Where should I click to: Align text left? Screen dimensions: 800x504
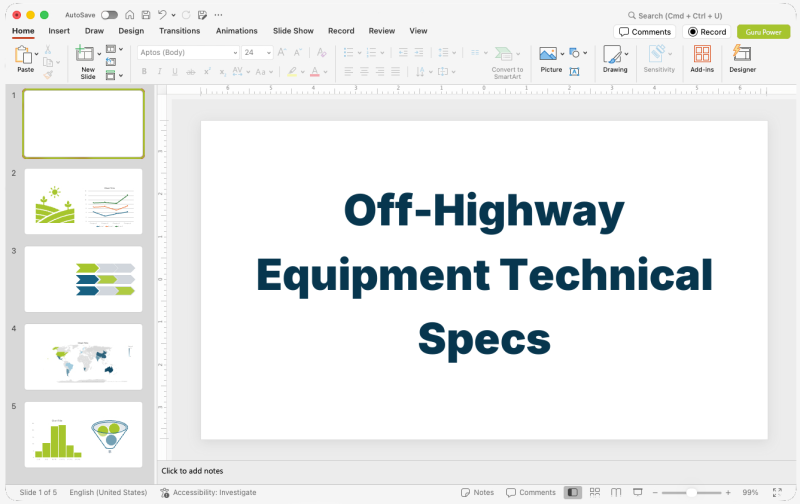pyautogui.click(x=348, y=71)
